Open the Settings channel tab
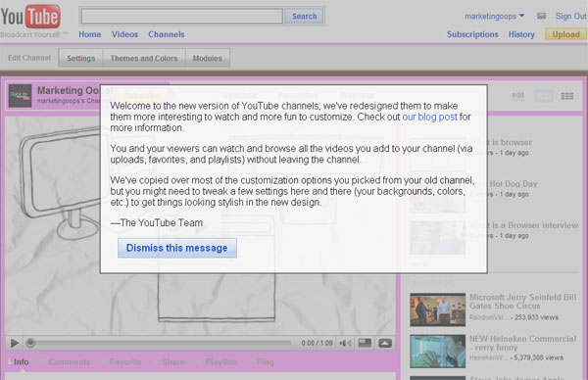Viewport: 588px width, 380px height. pos(80,58)
